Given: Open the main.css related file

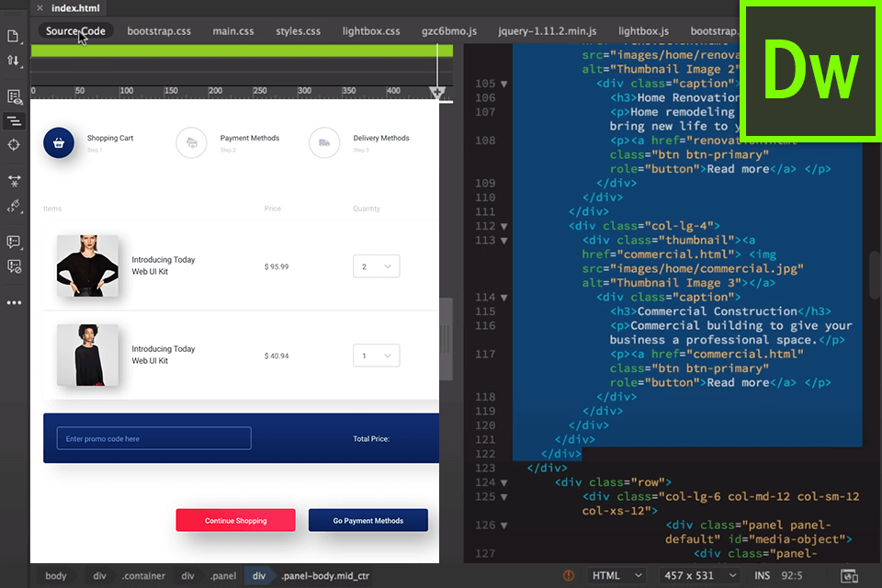Looking at the screenshot, I should coord(232,31).
